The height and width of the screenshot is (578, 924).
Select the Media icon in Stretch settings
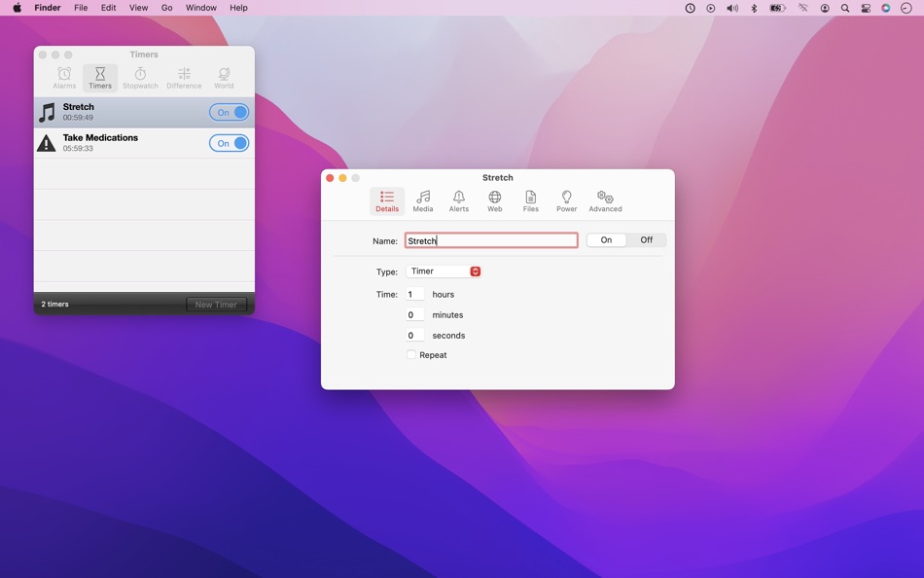click(x=423, y=200)
